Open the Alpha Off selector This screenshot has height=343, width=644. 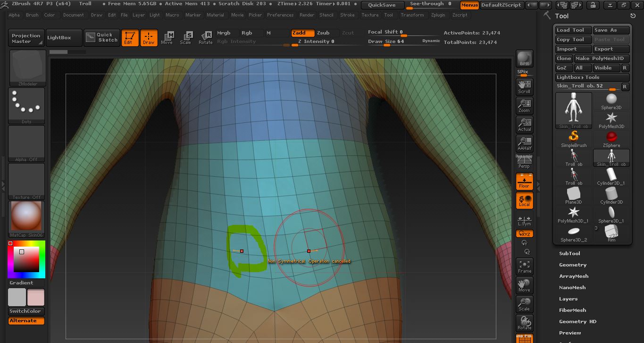click(27, 144)
